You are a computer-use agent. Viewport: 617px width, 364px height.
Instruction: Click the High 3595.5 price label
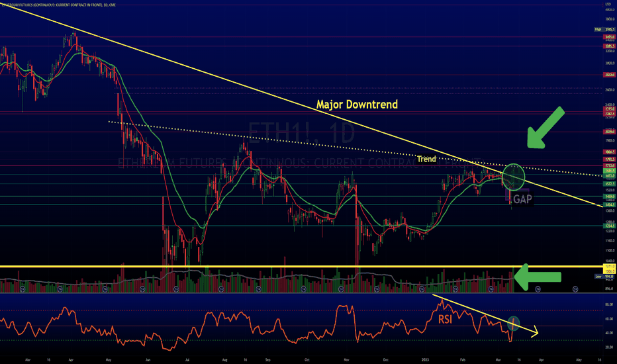tap(604, 30)
